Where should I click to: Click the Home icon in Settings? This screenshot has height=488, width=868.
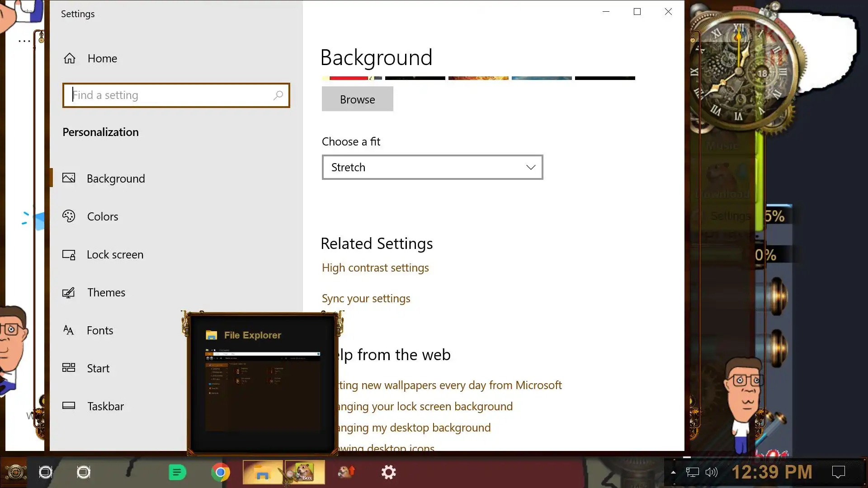(70, 58)
